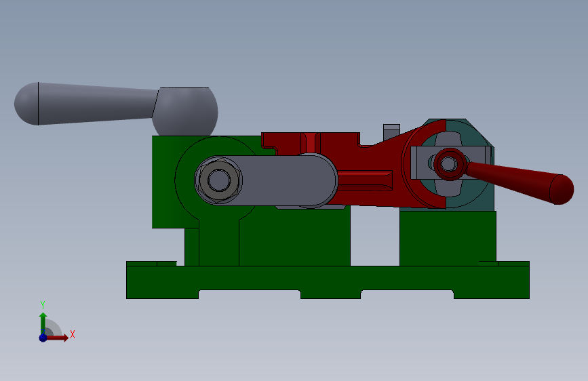Screen dimensions: 588x381
Task: Select the gray ball knob above green bracket
Action: (185, 112)
